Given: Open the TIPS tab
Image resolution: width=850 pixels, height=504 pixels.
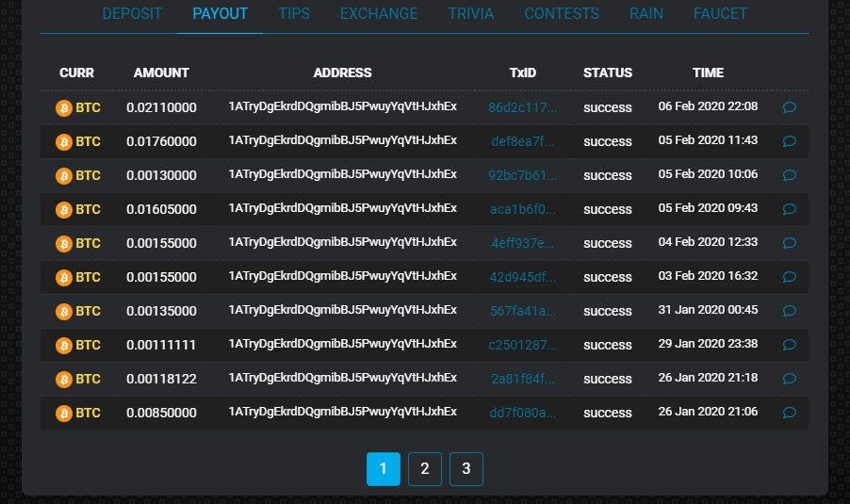Looking at the screenshot, I should 294,14.
